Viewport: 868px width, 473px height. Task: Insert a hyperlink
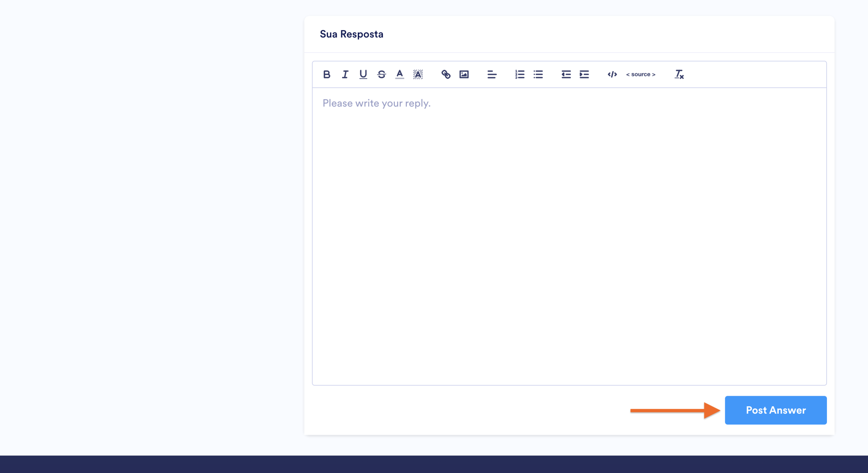pos(446,74)
